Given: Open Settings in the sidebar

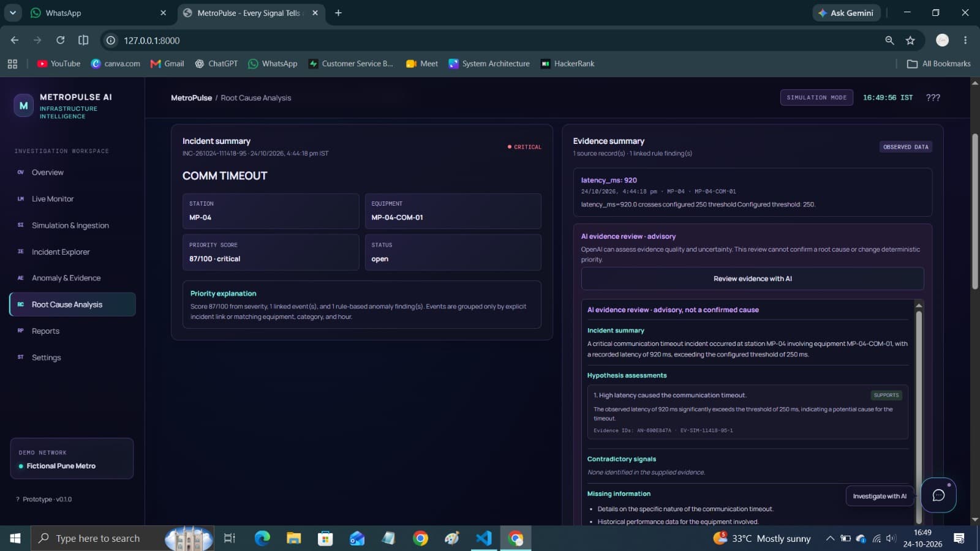Looking at the screenshot, I should [72, 358].
